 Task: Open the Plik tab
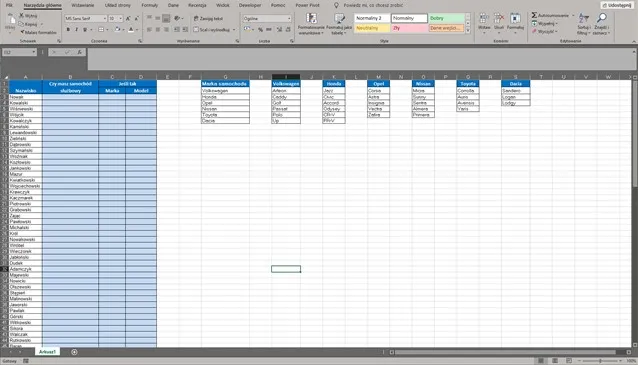coord(9,5)
